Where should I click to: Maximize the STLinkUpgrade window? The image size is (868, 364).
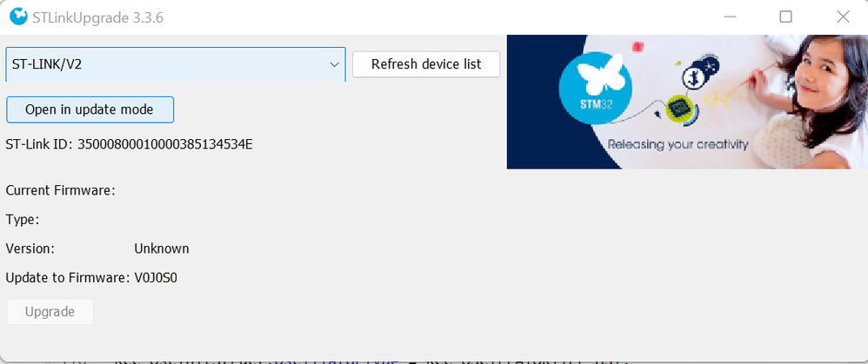(785, 17)
